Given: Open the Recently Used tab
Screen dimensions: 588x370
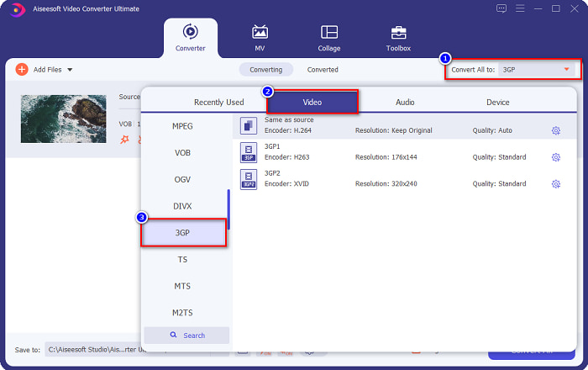Looking at the screenshot, I should click(218, 102).
